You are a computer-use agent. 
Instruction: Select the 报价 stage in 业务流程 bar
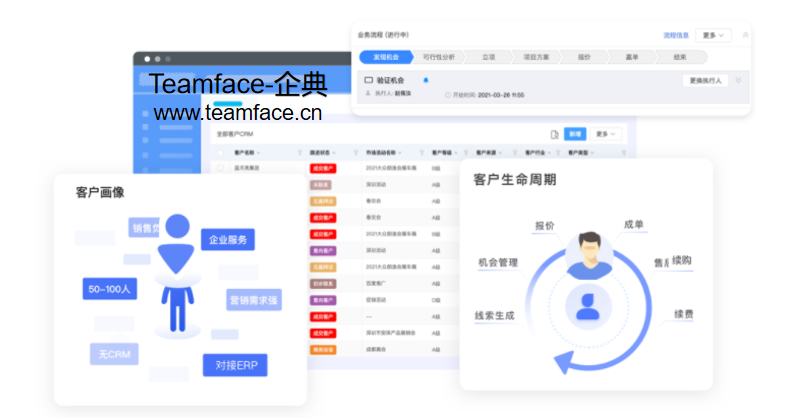584,57
